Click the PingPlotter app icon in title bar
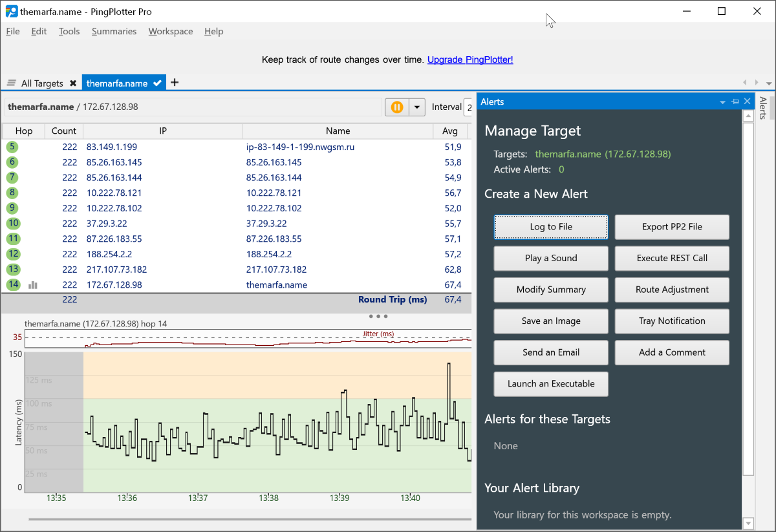Image resolution: width=776 pixels, height=532 pixels. click(12, 12)
